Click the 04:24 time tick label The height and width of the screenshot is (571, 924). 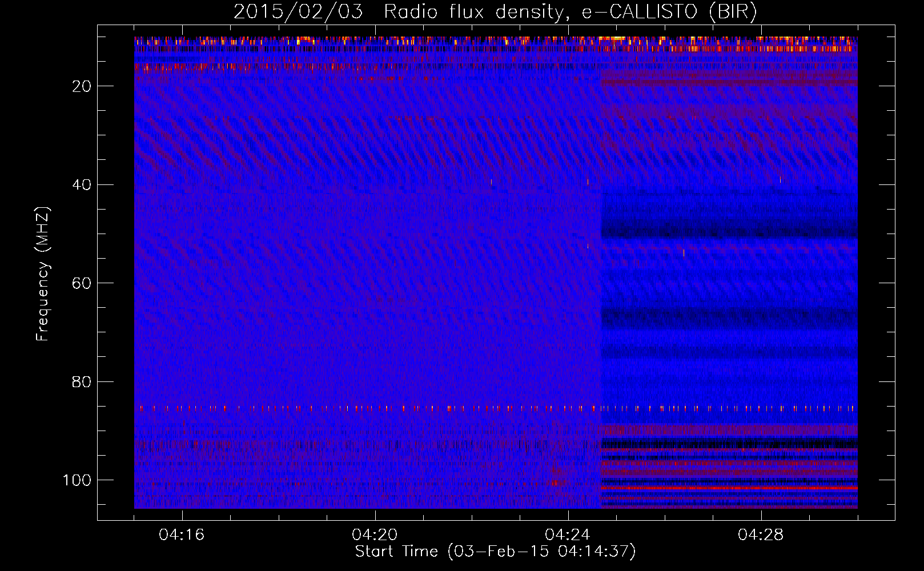pyautogui.click(x=568, y=535)
